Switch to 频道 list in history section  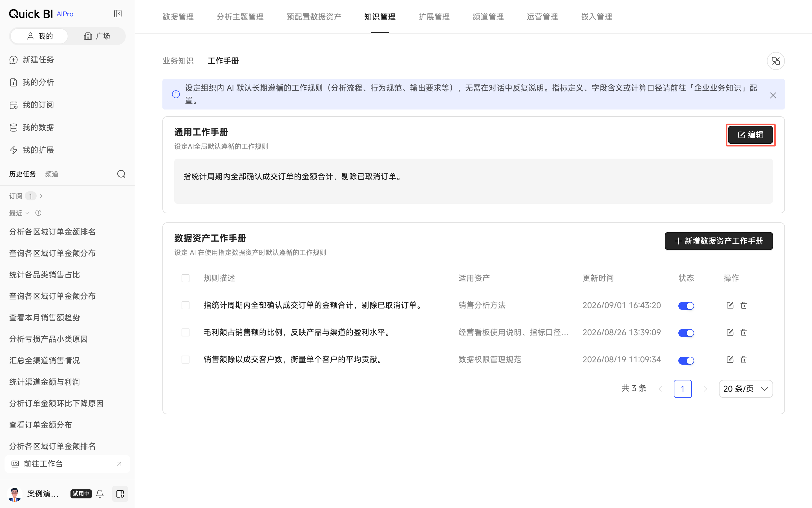click(52, 174)
